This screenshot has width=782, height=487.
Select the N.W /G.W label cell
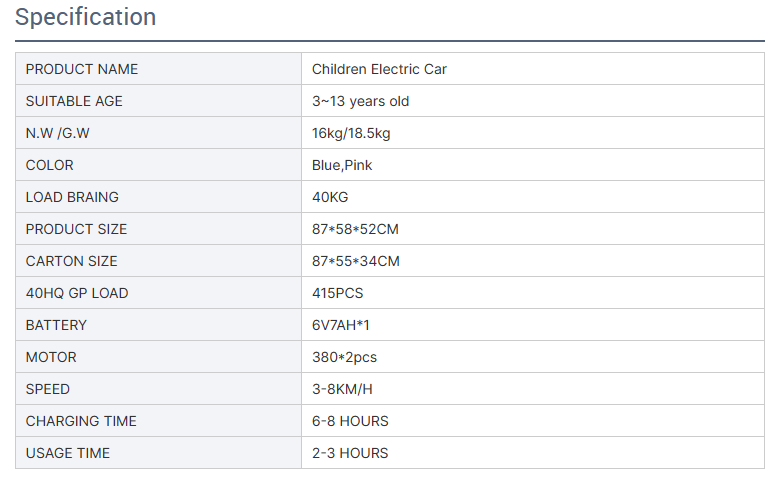pyautogui.click(x=63, y=133)
